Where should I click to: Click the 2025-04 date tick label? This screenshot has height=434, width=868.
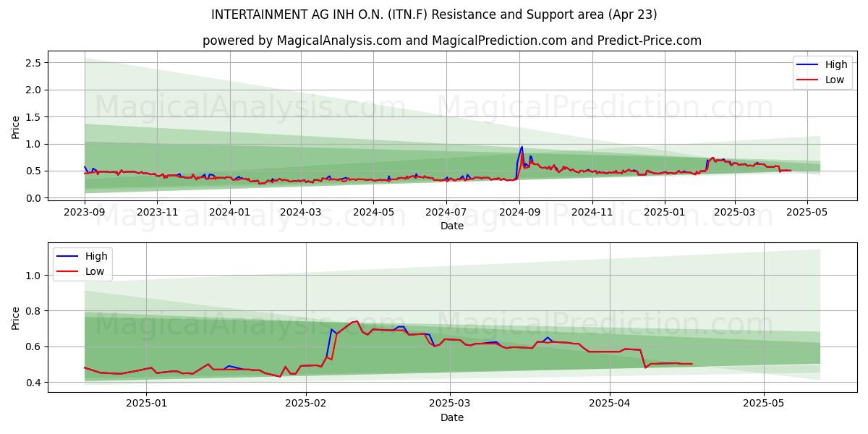pos(610,404)
